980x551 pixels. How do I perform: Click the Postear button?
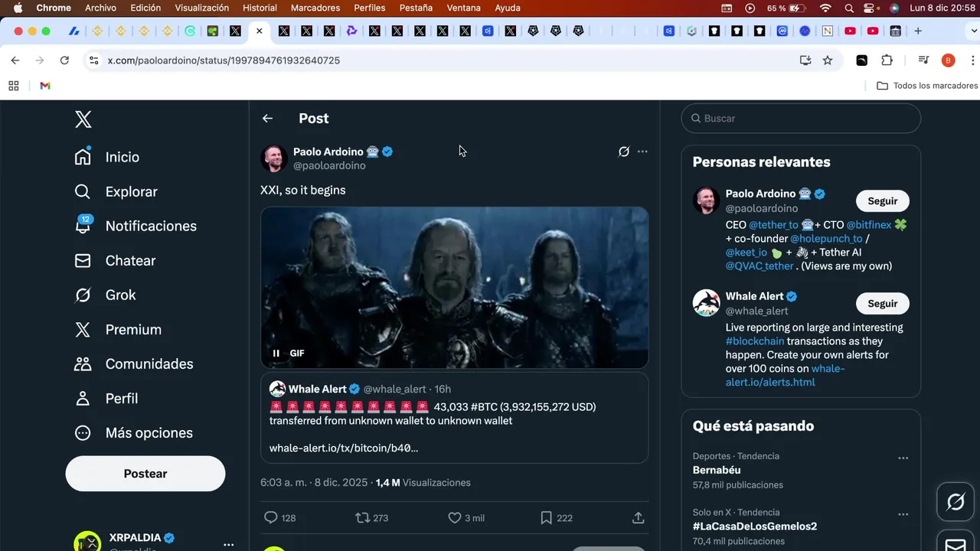[145, 474]
